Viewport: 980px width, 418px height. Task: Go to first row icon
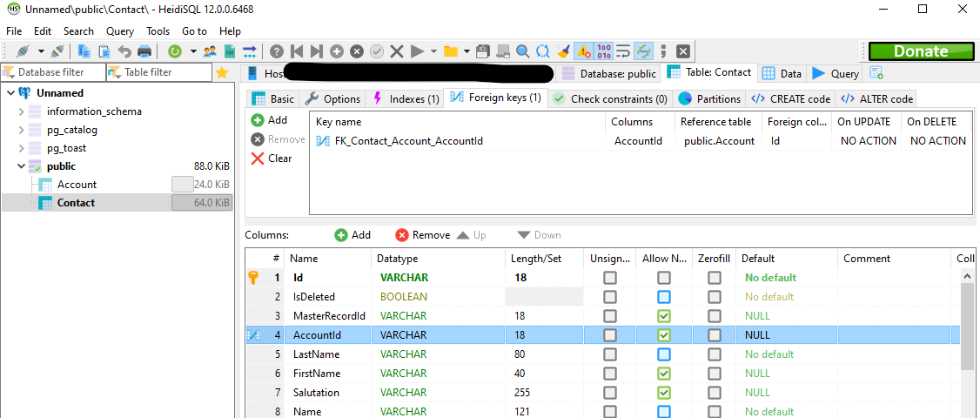[297, 51]
